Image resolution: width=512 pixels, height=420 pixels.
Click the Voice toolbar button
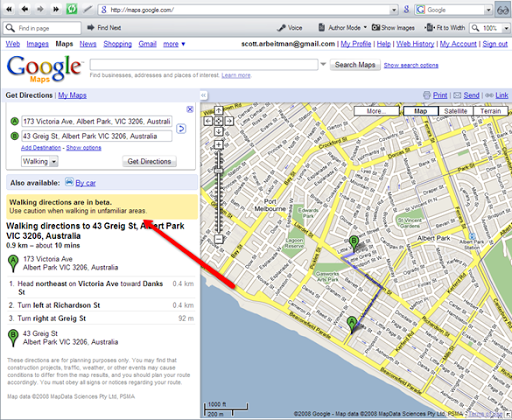(290, 28)
